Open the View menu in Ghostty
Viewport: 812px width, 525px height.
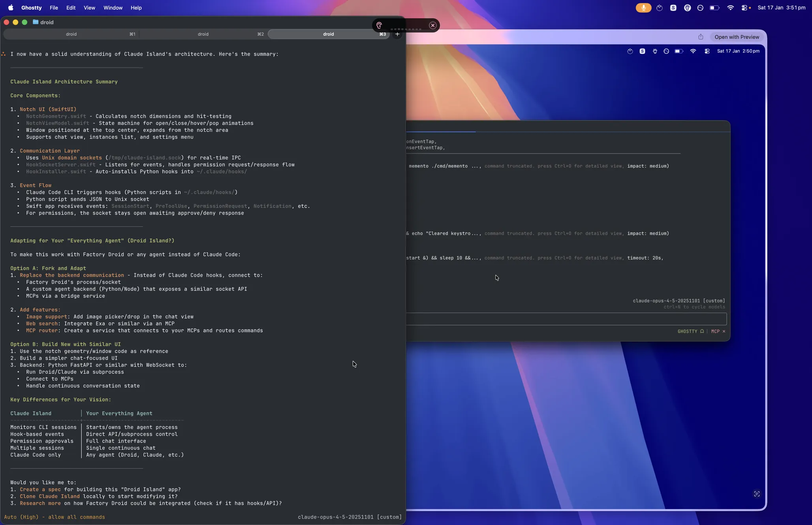[89, 8]
